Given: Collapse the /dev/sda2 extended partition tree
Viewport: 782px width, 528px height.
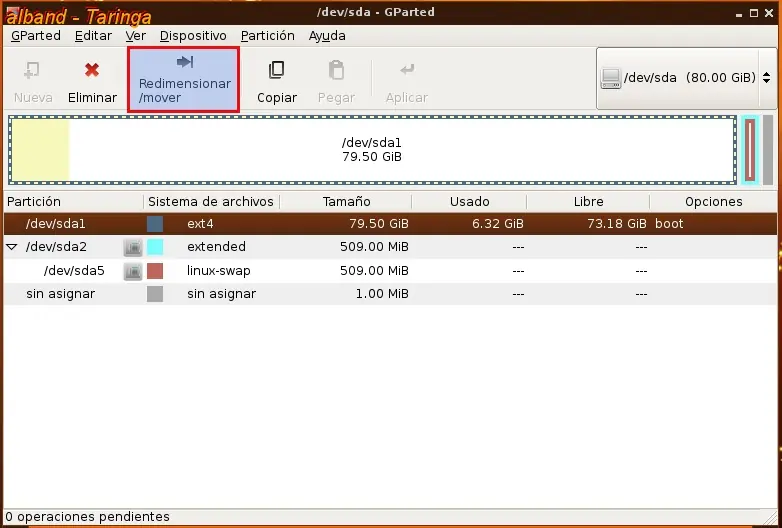Looking at the screenshot, I should 11,247.
